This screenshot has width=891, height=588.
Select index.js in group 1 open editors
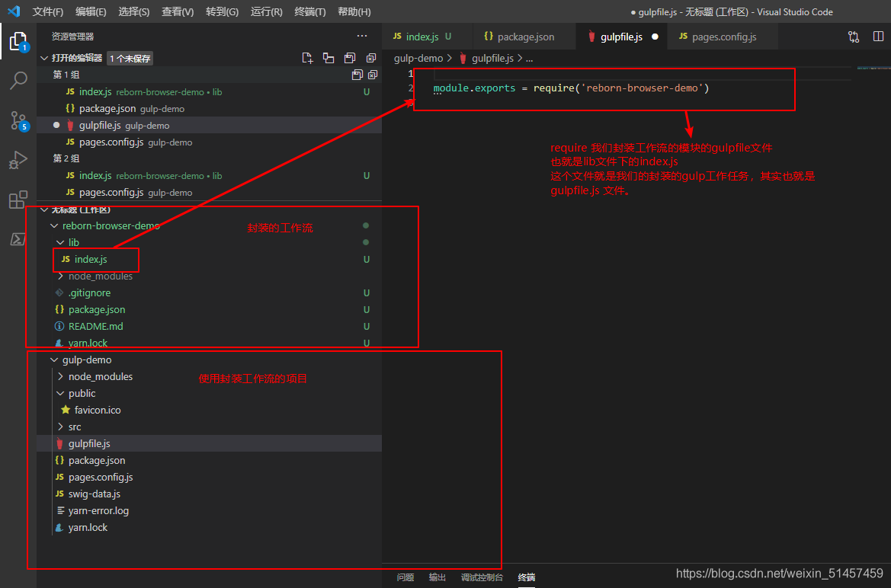tap(209, 91)
